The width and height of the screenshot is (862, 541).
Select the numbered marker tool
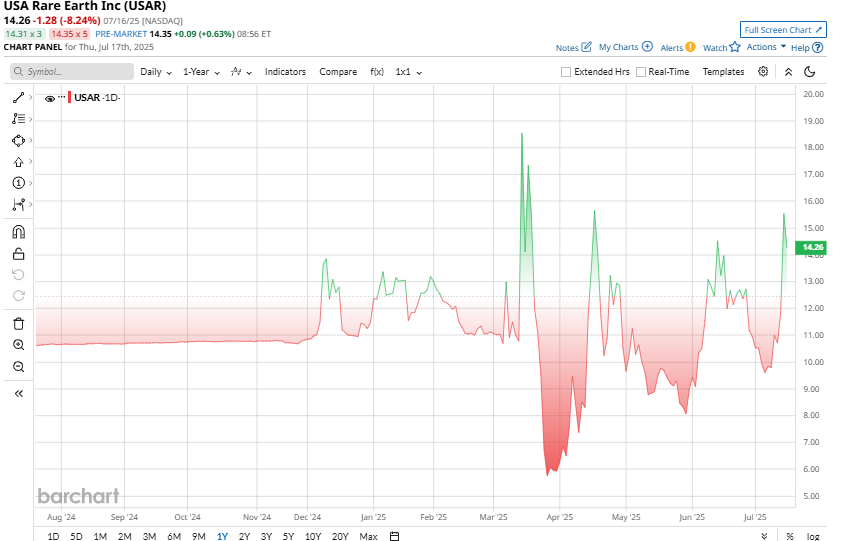coord(18,183)
